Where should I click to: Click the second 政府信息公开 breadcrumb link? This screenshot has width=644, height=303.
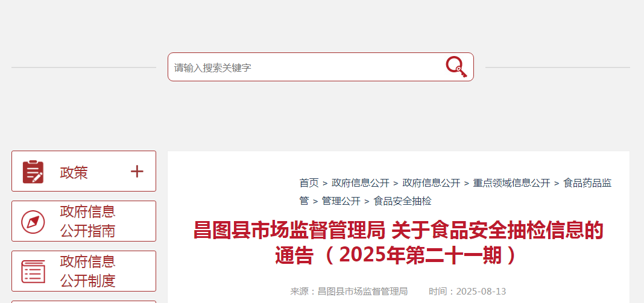pyautogui.click(x=431, y=183)
